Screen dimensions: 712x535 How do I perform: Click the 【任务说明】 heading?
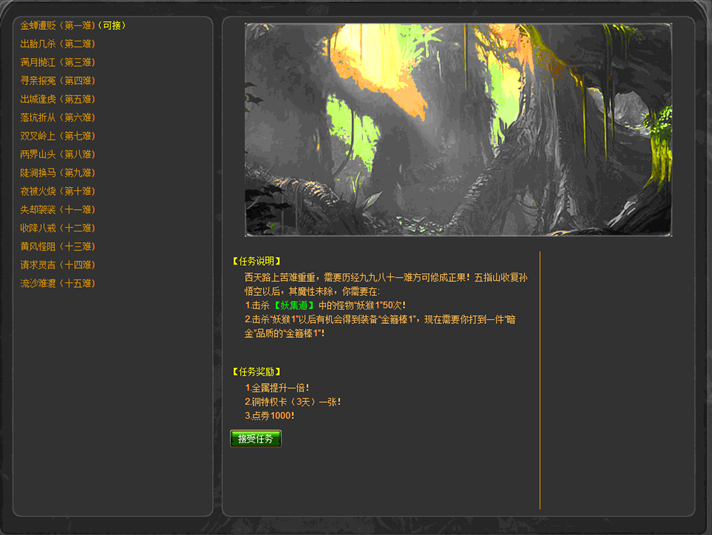[257, 261]
